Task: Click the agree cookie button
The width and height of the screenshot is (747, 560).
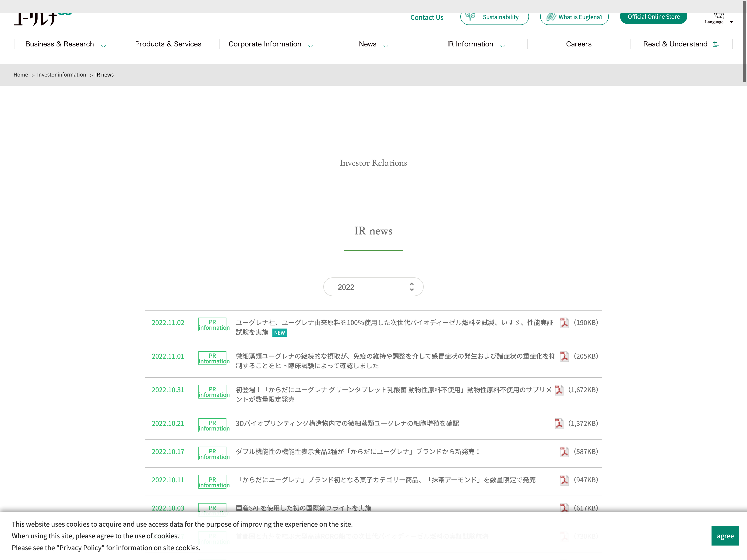Action: click(725, 536)
